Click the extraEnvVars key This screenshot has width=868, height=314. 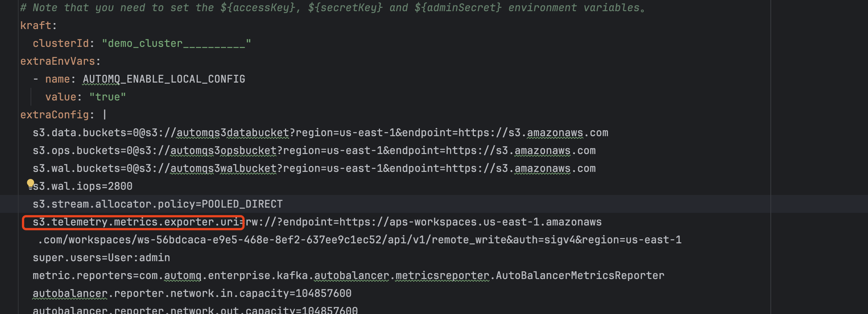click(58, 61)
